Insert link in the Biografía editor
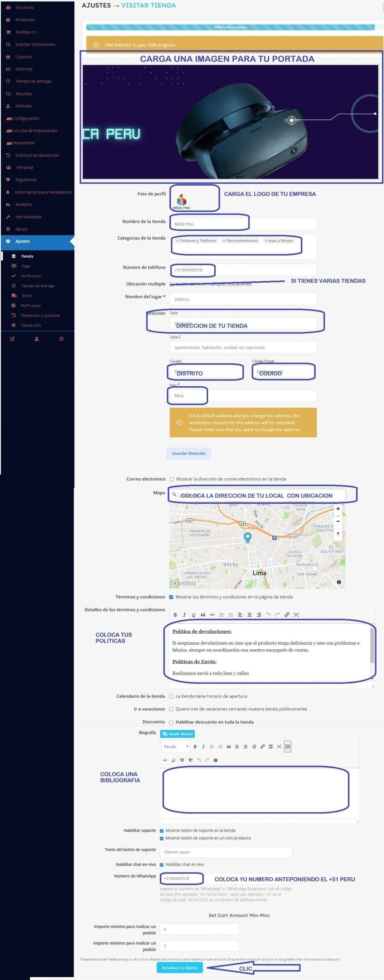 point(263,746)
